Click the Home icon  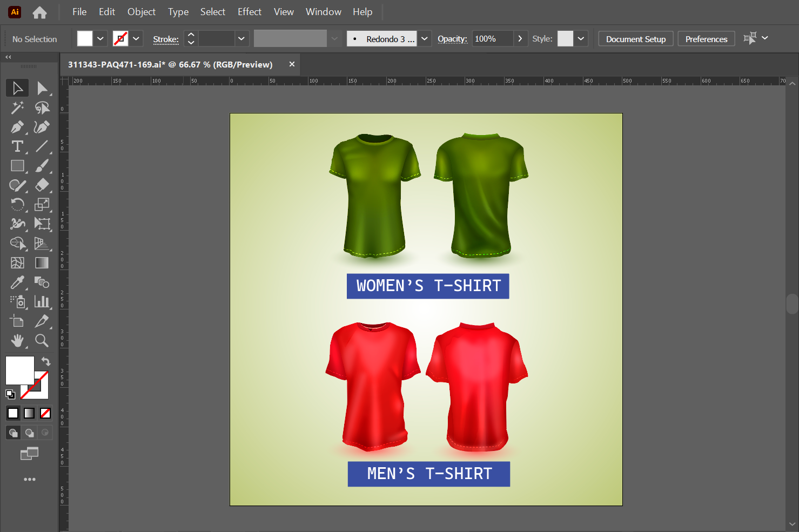[39, 12]
